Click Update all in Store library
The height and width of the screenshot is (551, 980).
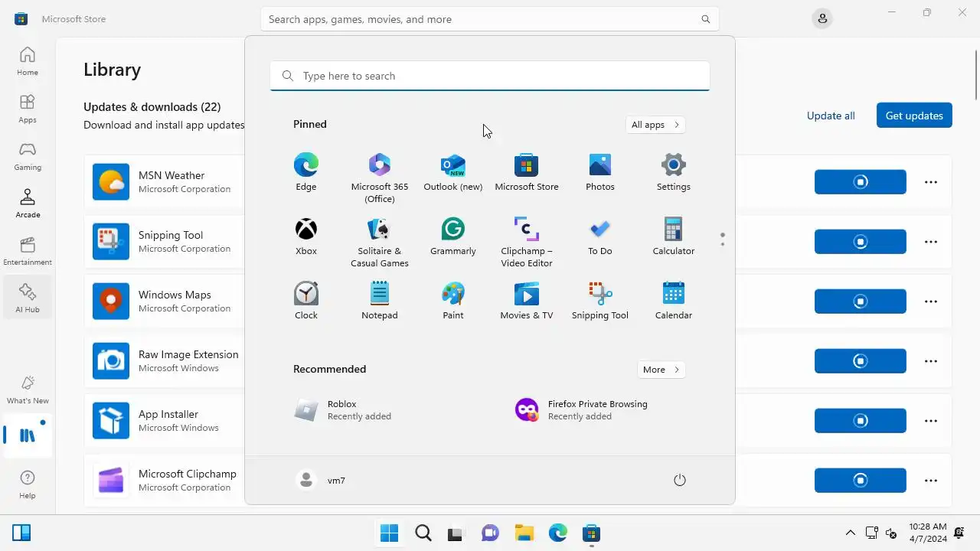(831, 116)
